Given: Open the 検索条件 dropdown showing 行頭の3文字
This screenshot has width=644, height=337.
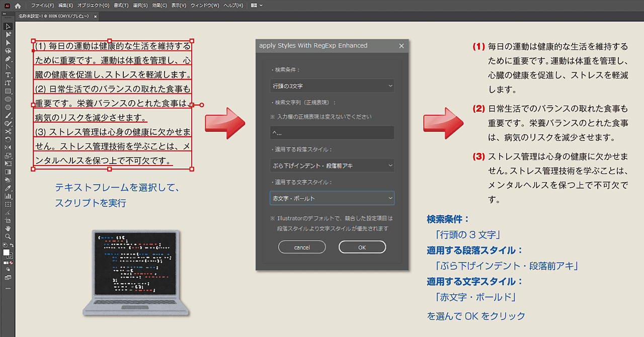Looking at the screenshot, I should tap(332, 86).
